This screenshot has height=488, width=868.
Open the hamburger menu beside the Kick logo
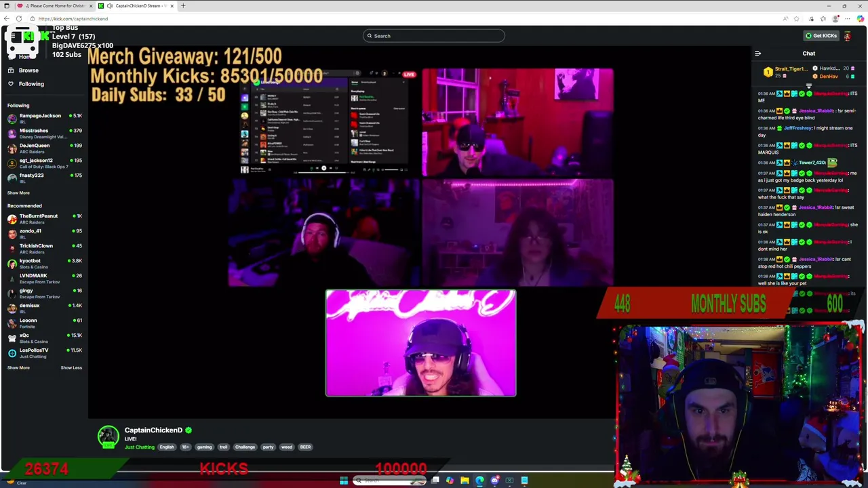13,36
